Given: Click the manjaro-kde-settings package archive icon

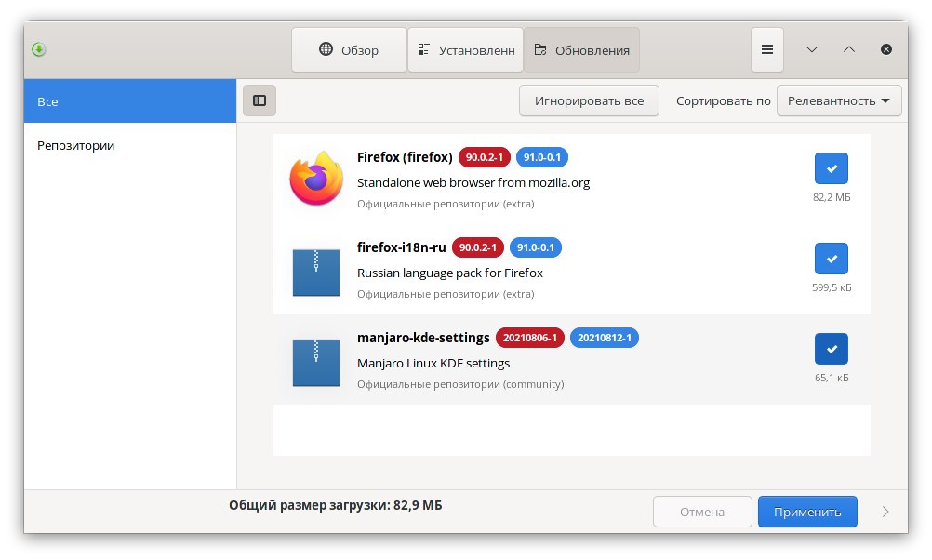Looking at the screenshot, I should 316,363.
